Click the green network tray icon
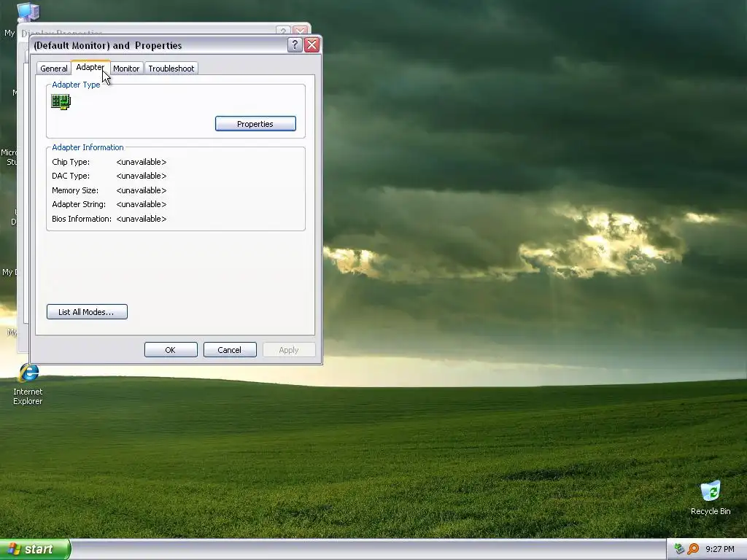Viewport: 747px width, 560px height. pos(679,549)
